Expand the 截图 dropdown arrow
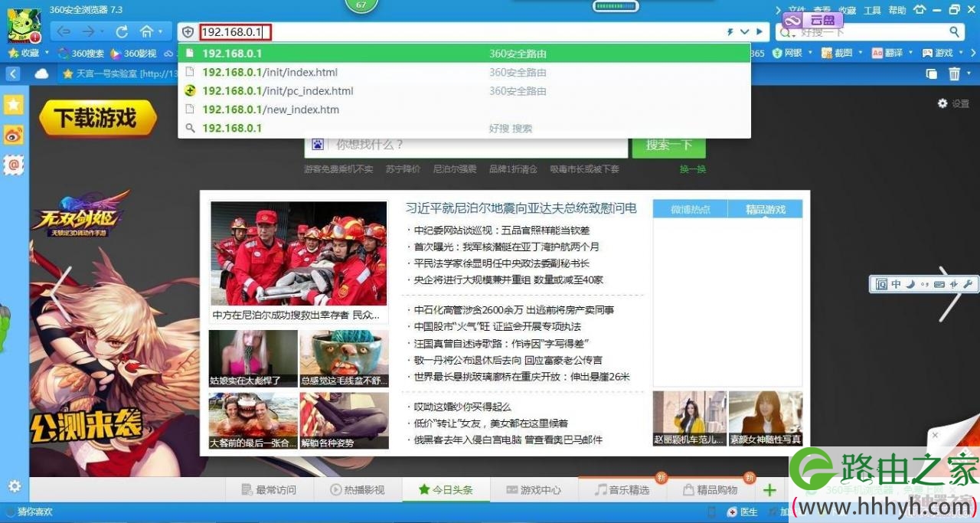This screenshot has height=523, width=980. click(x=861, y=53)
